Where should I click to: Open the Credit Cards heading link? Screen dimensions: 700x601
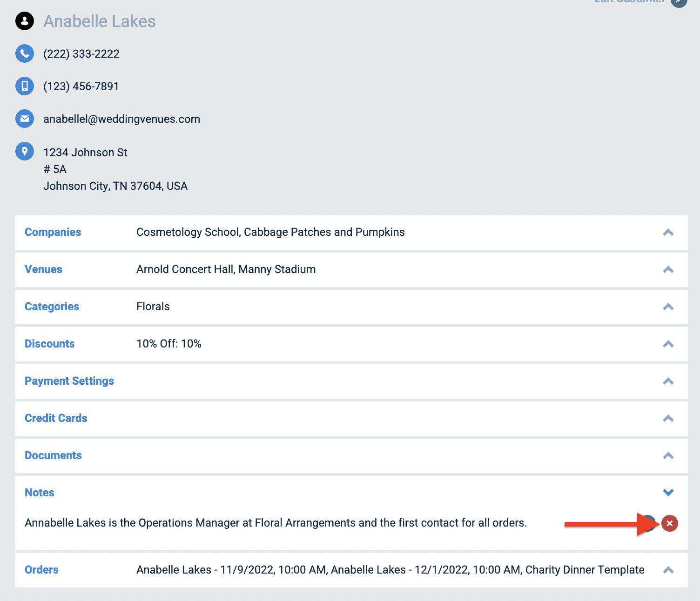(56, 418)
